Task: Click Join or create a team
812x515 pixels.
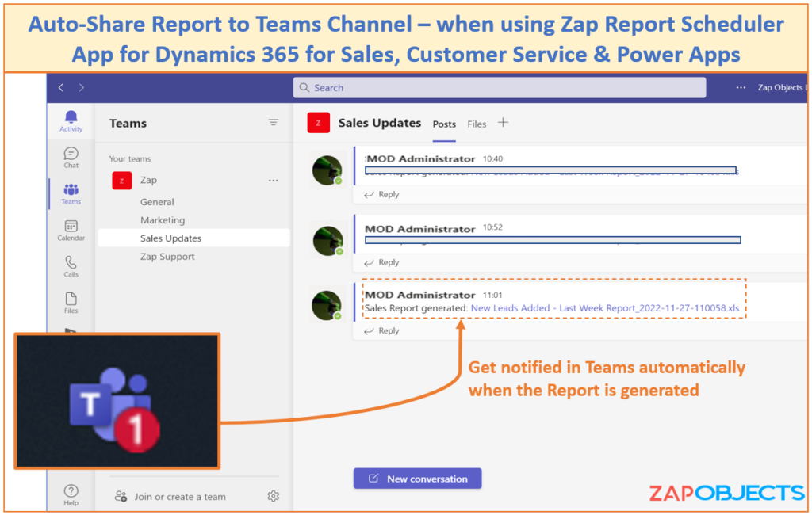Action: pyautogui.click(x=170, y=496)
